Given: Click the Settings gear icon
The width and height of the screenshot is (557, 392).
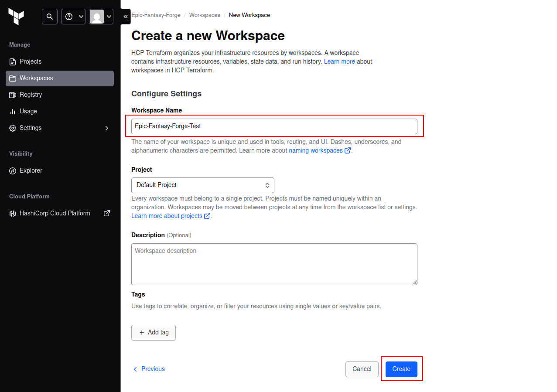Looking at the screenshot, I should click(13, 128).
